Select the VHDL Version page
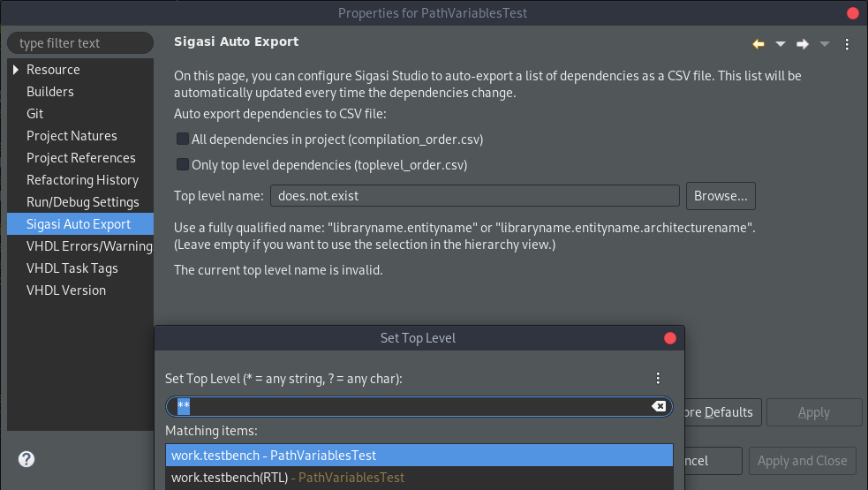The height and width of the screenshot is (490, 868). tap(66, 290)
